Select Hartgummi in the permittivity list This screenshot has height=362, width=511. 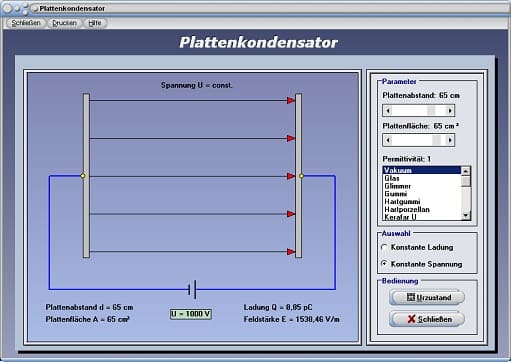tap(422, 201)
